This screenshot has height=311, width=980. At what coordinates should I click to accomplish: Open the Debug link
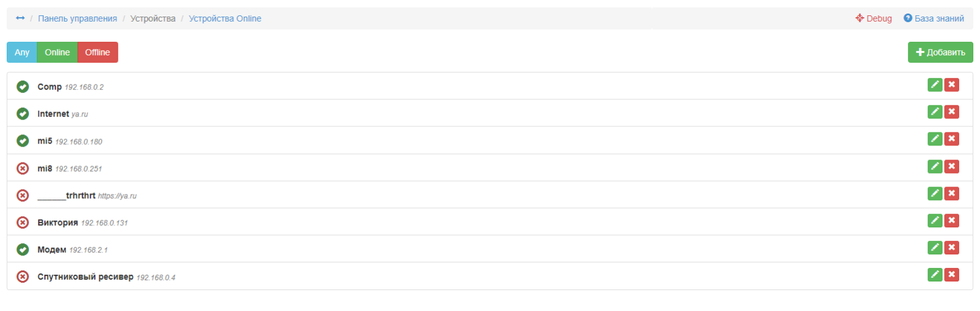(874, 18)
